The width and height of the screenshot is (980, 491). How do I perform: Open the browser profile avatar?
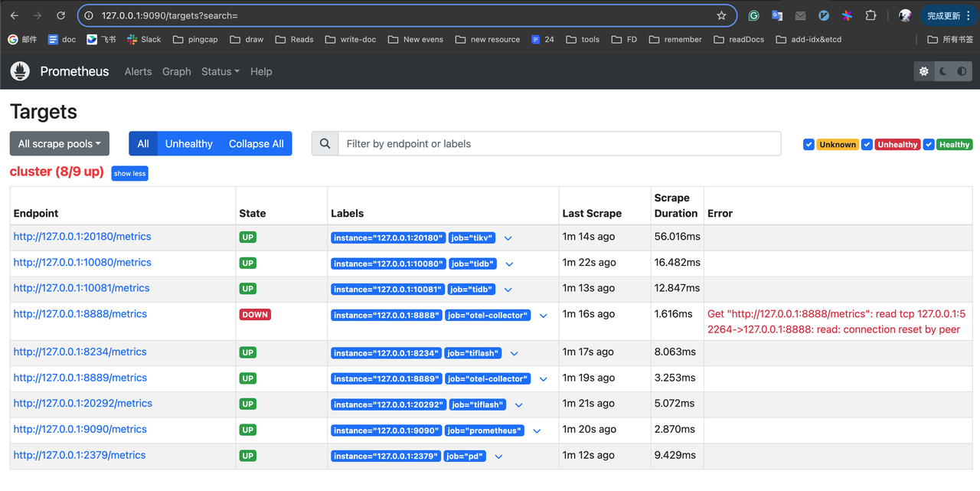click(905, 15)
